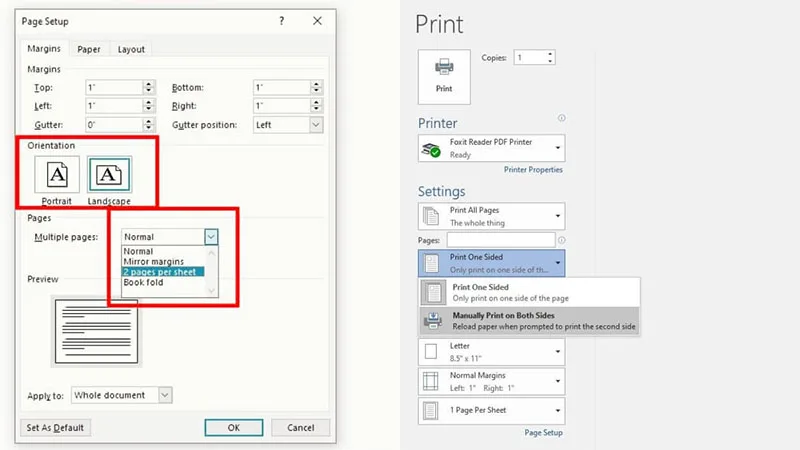Viewport: 800px width, 450px height.
Task: Click the Gutter value input field
Action: [x=114, y=124]
